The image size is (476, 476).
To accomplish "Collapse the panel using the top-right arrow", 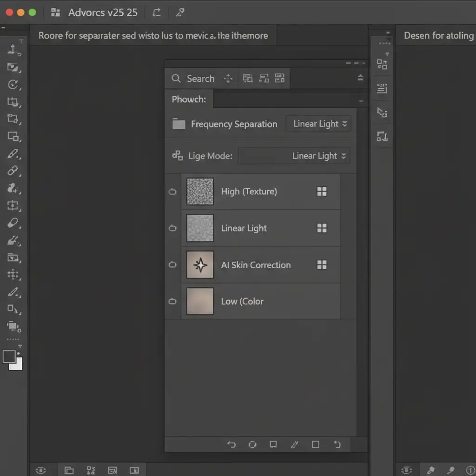I will 360,78.
